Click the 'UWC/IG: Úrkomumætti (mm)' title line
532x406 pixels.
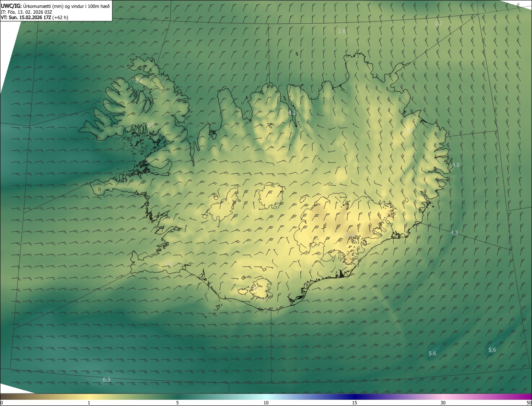[x=56, y=5]
